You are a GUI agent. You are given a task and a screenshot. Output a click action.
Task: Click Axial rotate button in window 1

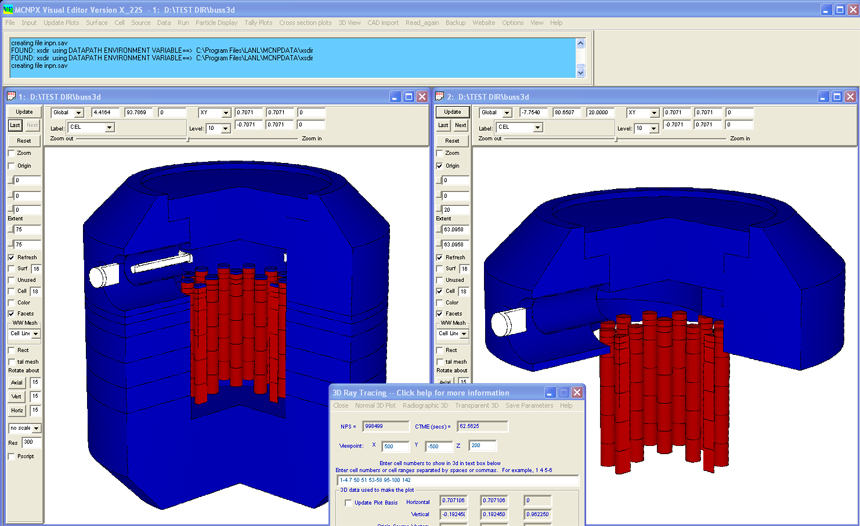[17, 382]
